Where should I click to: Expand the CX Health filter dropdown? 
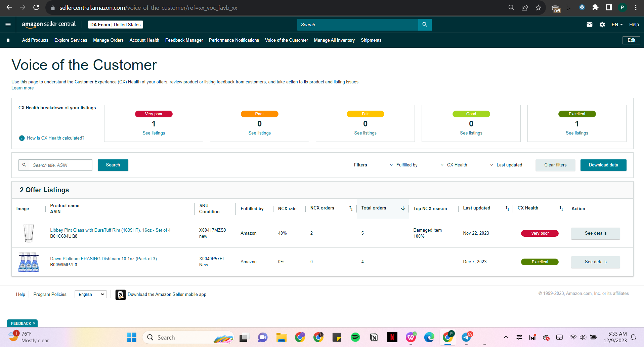tap(454, 165)
